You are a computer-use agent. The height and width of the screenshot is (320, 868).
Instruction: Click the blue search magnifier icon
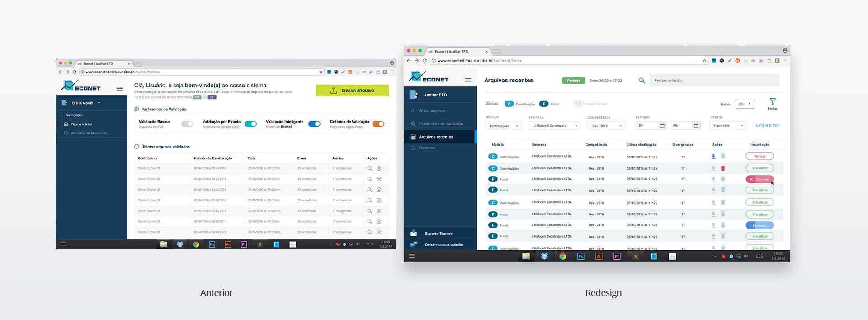[x=642, y=81]
